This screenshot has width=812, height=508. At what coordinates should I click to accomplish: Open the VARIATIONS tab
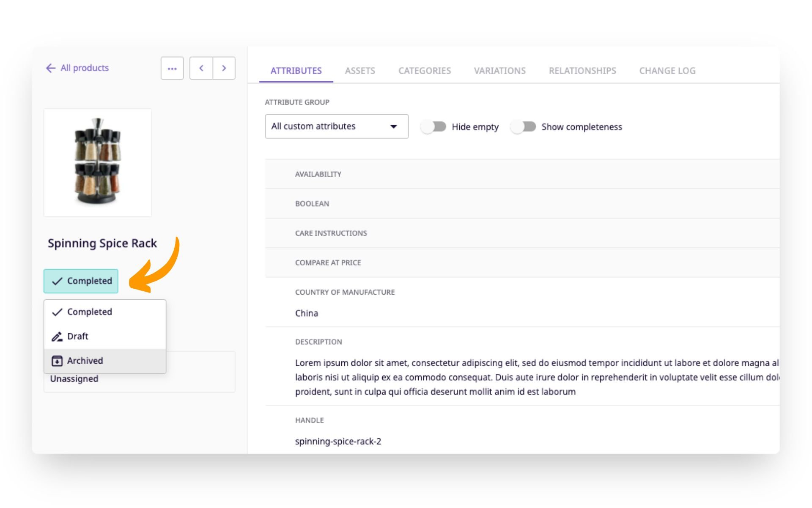click(x=500, y=71)
